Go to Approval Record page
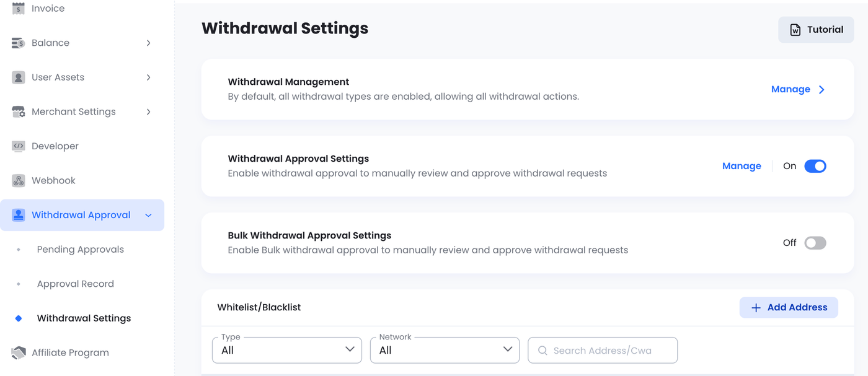Screen dimensions: 868x376 click(76, 284)
